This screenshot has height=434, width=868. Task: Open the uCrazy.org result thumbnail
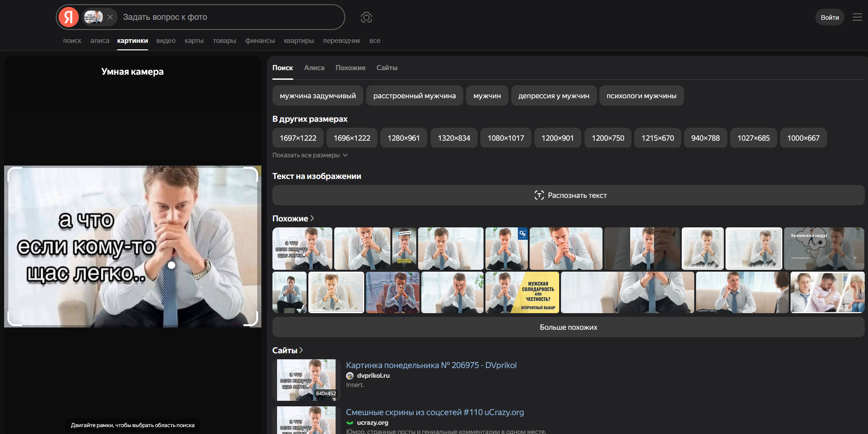click(307, 420)
